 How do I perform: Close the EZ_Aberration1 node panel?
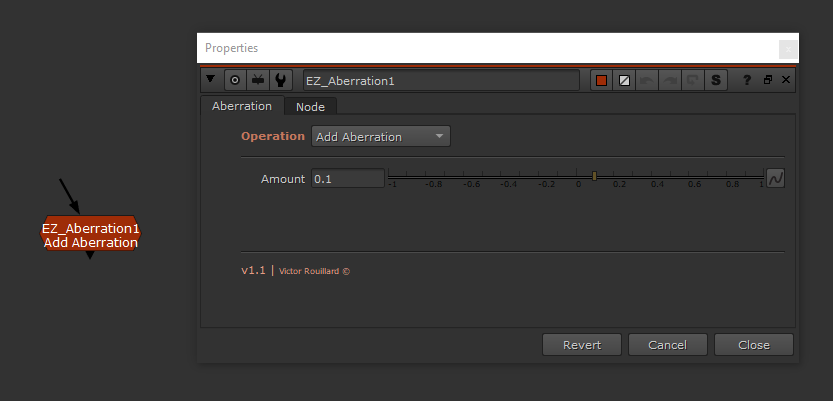[786, 80]
